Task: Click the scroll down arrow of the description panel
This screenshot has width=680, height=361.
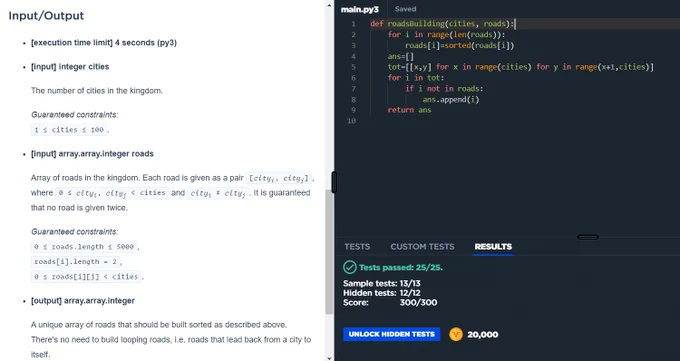Action: (329, 358)
